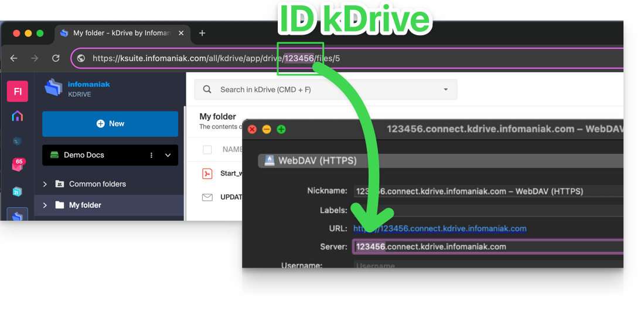Open the kDrive icon in the sidebar
The width and height of the screenshot is (644, 314).
pos(17,214)
